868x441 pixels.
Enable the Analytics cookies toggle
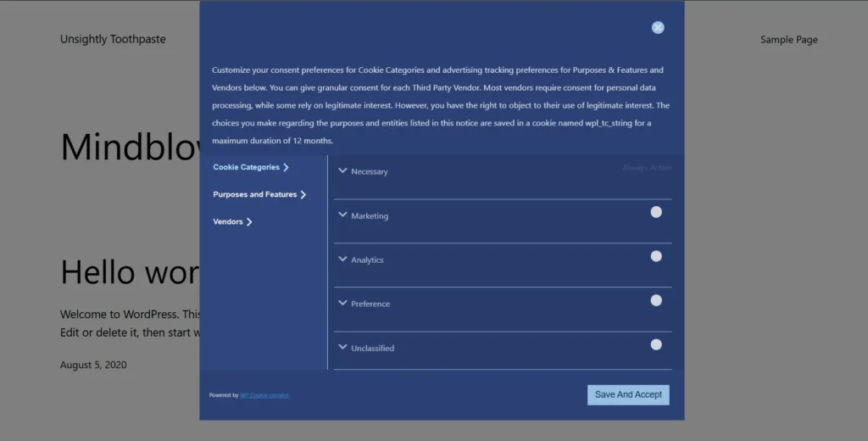656,256
